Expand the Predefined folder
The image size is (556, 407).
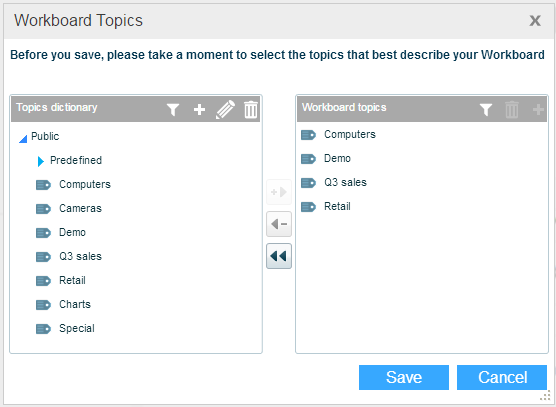(x=41, y=161)
